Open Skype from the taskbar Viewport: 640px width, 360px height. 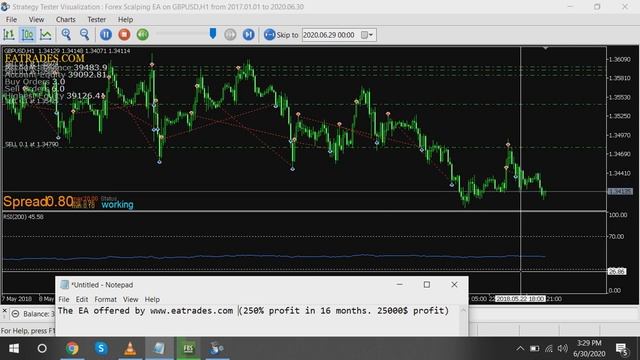click(x=101, y=349)
